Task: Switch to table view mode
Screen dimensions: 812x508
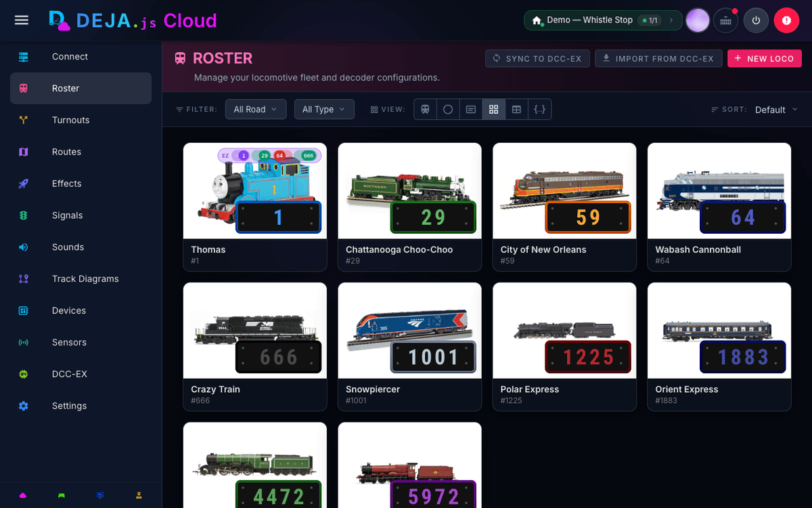Action: click(517, 109)
